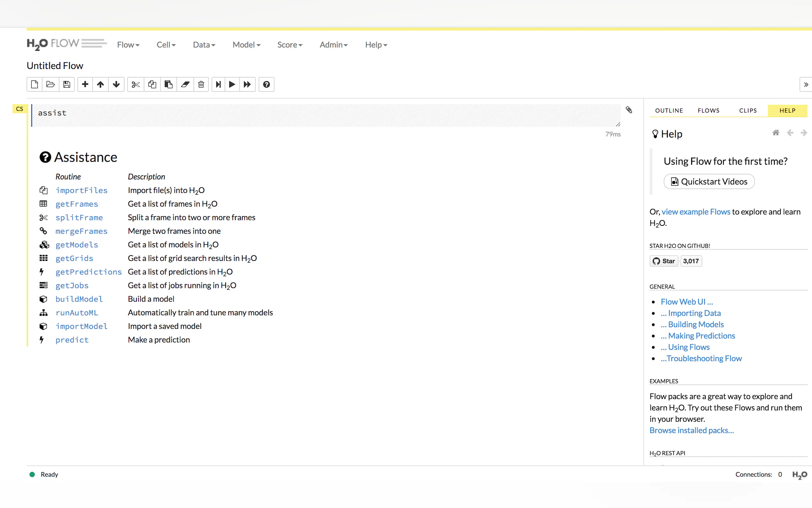Expand the Model dropdown menu
The image size is (812, 508).
(x=246, y=45)
